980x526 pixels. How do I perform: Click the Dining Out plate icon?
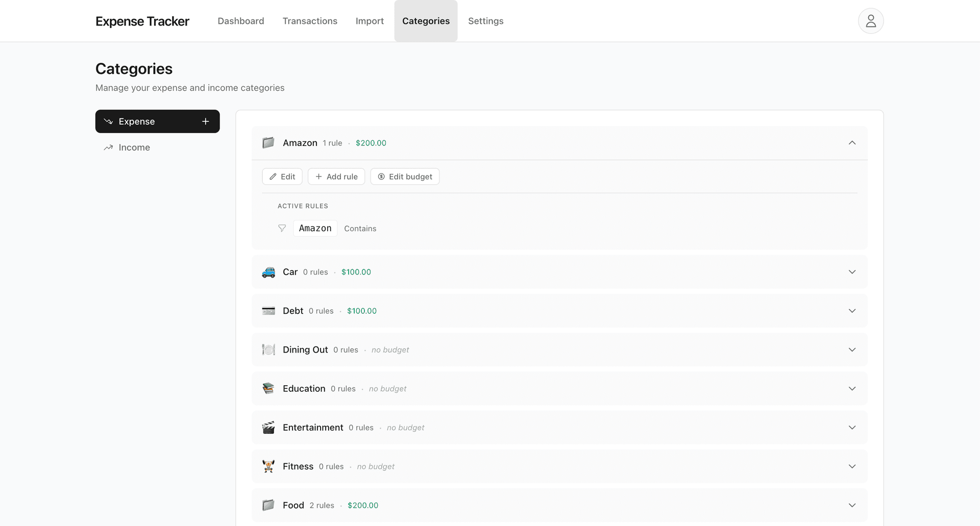(268, 349)
